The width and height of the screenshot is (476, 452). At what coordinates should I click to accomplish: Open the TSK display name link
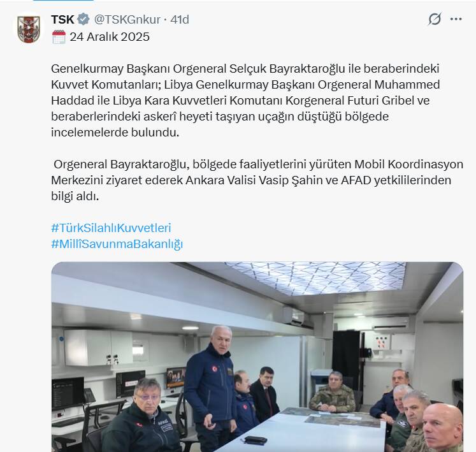pyautogui.click(x=62, y=19)
